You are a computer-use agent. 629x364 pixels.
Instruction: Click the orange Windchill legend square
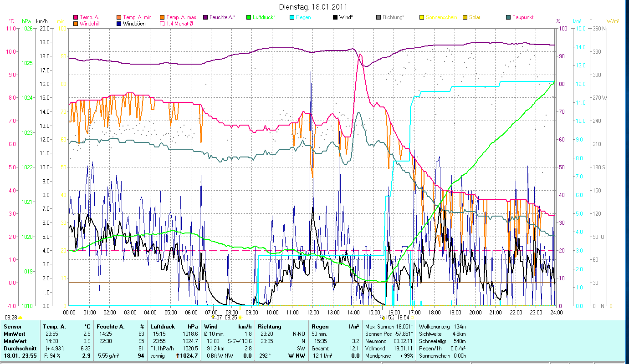(x=76, y=23)
